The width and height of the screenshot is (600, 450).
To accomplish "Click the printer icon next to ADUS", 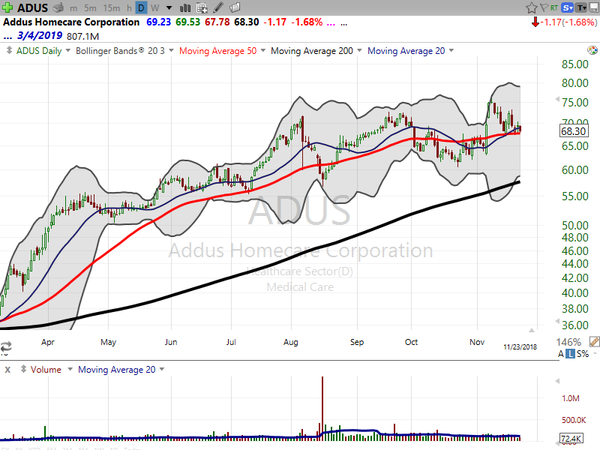I will (58, 7).
